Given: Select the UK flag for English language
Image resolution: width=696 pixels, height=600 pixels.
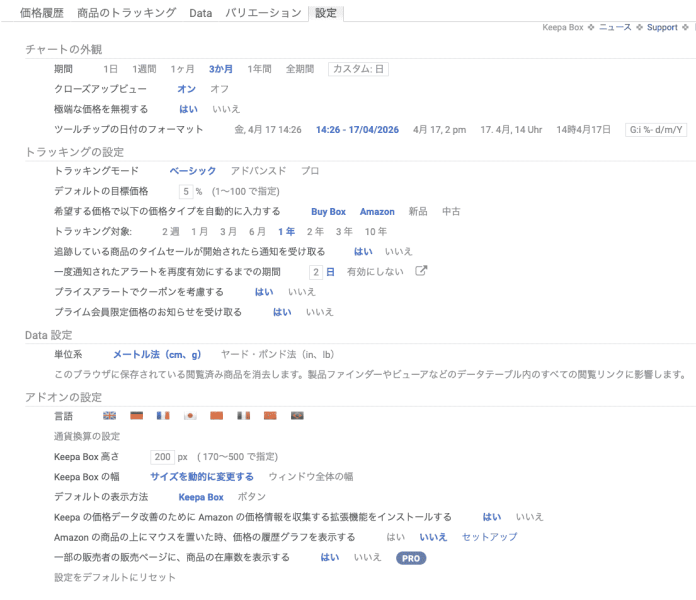Looking at the screenshot, I should click(x=110, y=415).
